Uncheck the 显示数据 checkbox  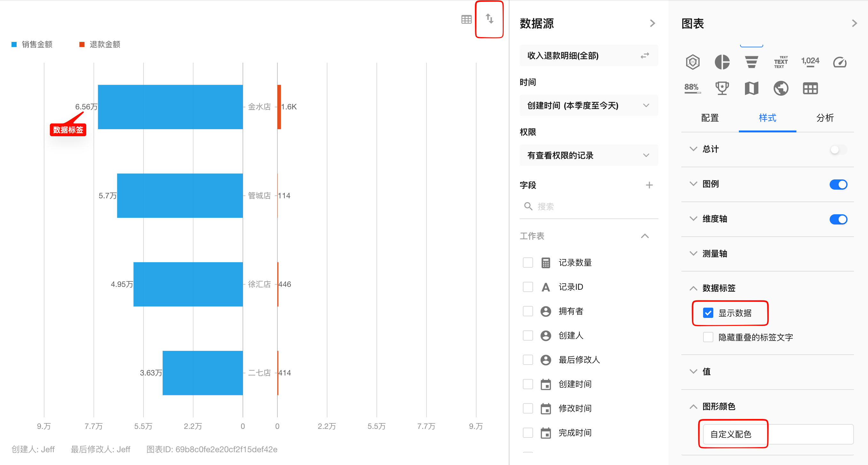pyautogui.click(x=708, y=313)
